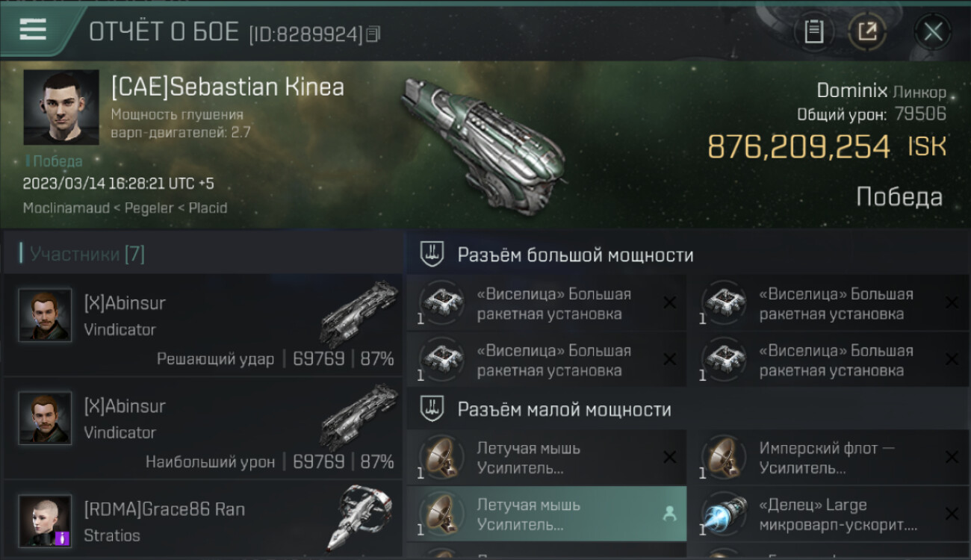Close the battle report window

tap(933, 32)
